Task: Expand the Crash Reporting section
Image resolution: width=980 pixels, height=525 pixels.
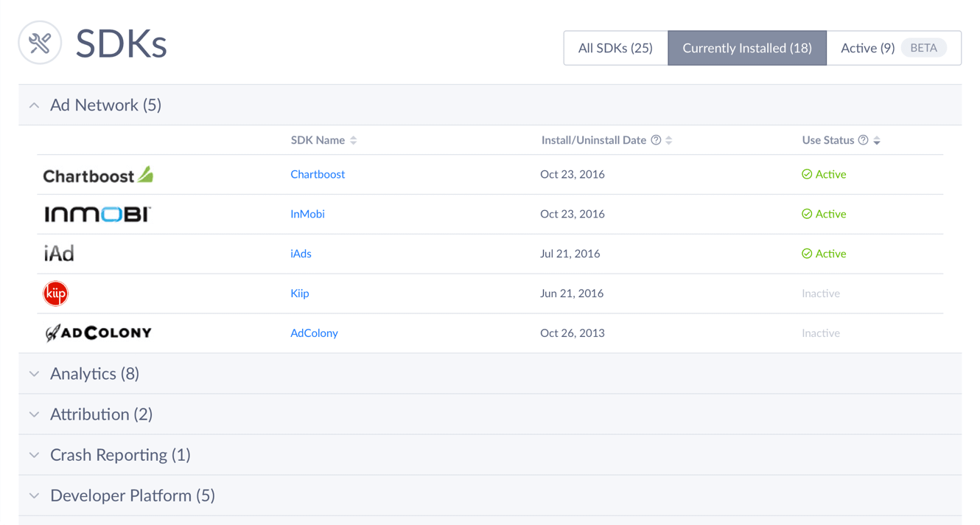Action: coord(35,455)
